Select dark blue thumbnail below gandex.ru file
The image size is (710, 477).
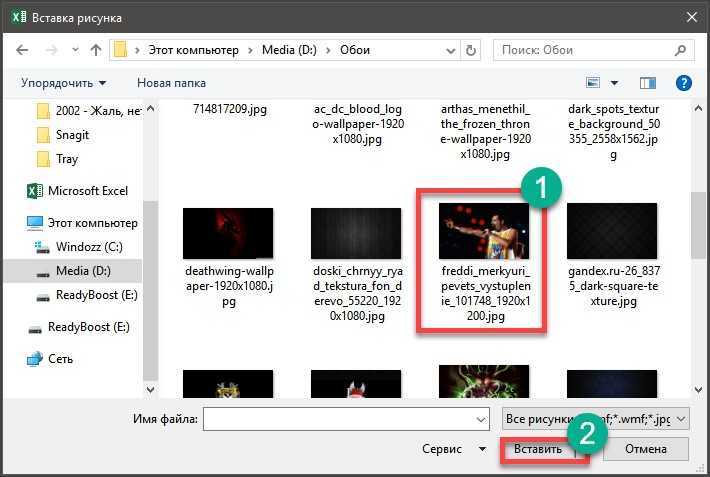(612, 384)
